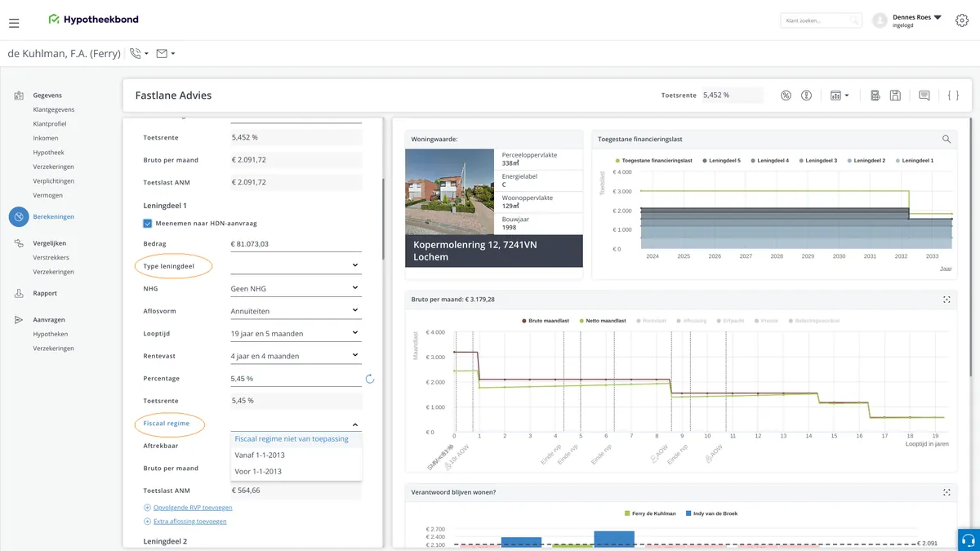Open the Rentevast dropdown
Image resolution: width=980 pixels, height=551 pixels.
coord(296,356)
